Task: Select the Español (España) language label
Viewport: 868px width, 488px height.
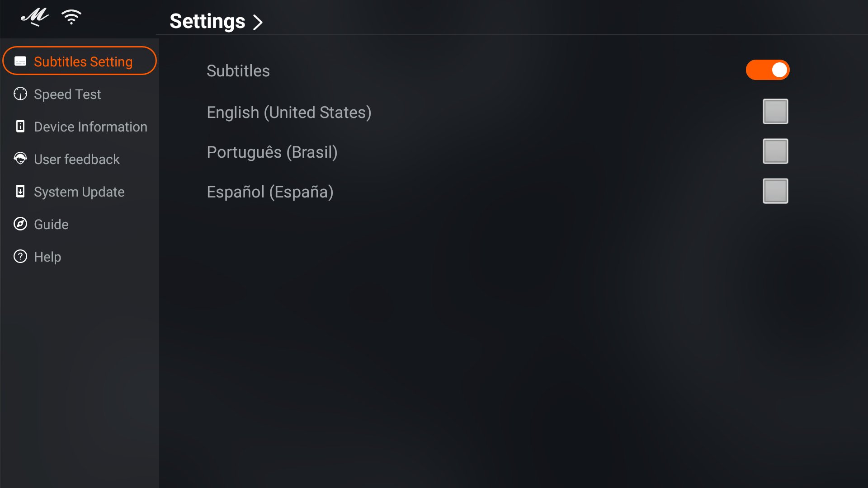Action: pos(270,192)
